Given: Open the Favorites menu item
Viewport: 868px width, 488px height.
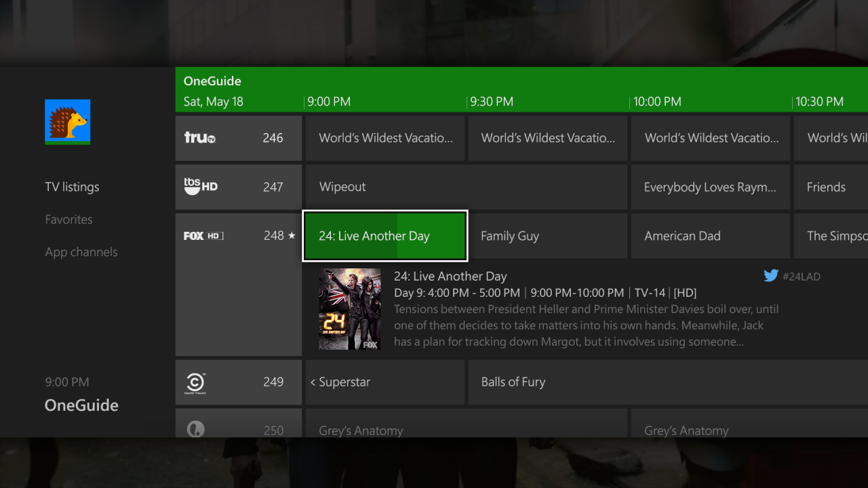Looking at the screenshot, I should tap(68, 220).
